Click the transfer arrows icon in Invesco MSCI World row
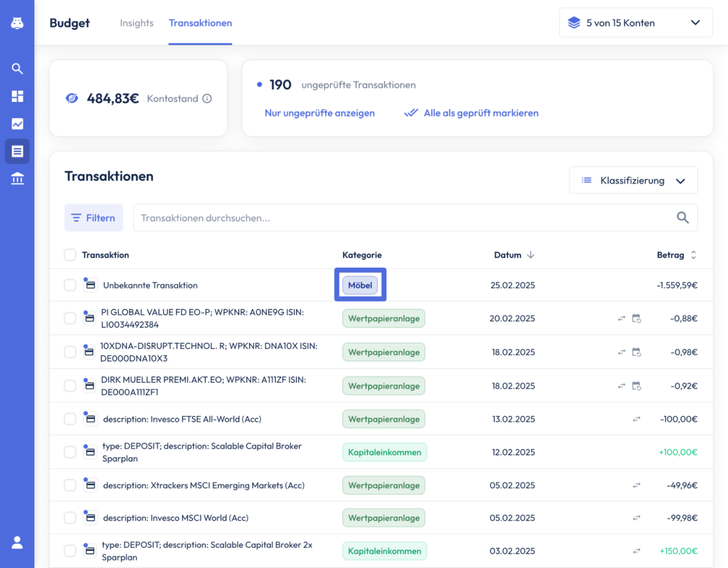Image resolution: width=728 pixels, height=568 pixels. pos(636,518)
